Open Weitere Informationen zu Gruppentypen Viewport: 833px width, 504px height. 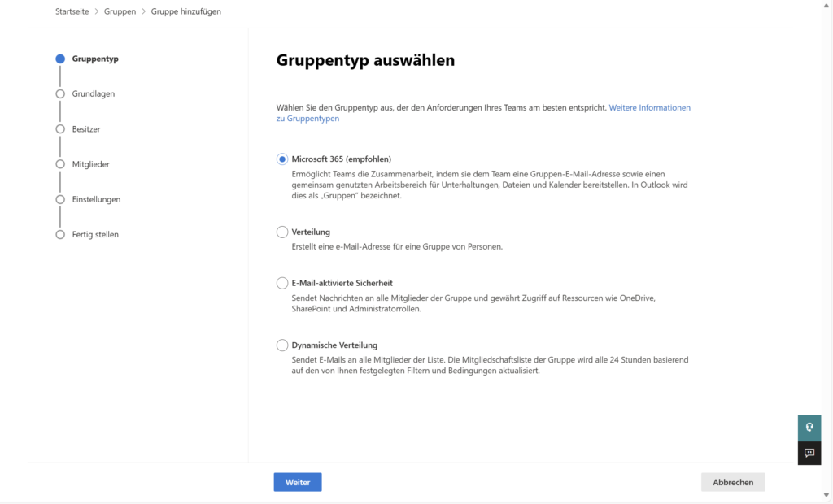pyautogui.click(x=649, y=107)
